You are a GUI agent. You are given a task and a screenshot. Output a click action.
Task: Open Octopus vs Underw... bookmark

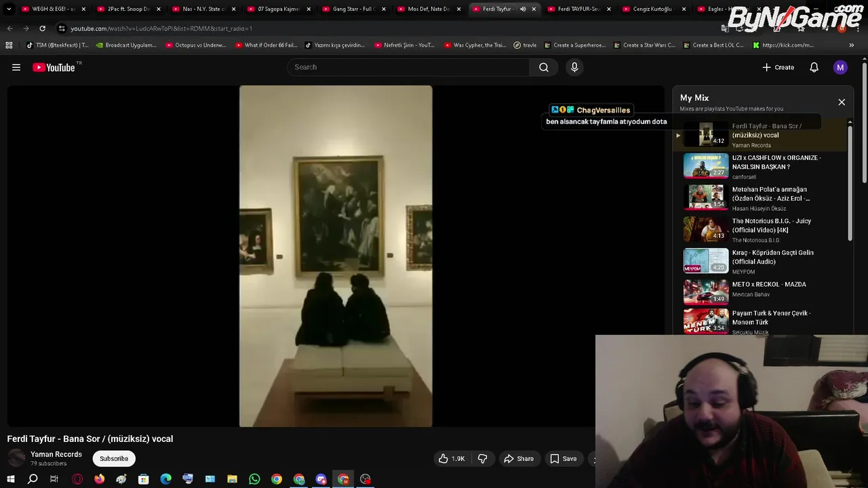[196, 45]
